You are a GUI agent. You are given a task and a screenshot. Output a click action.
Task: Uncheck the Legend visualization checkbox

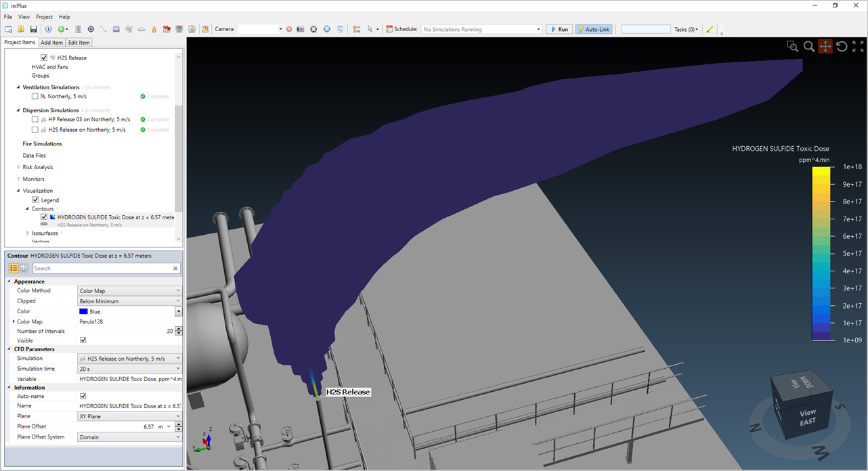36,200
